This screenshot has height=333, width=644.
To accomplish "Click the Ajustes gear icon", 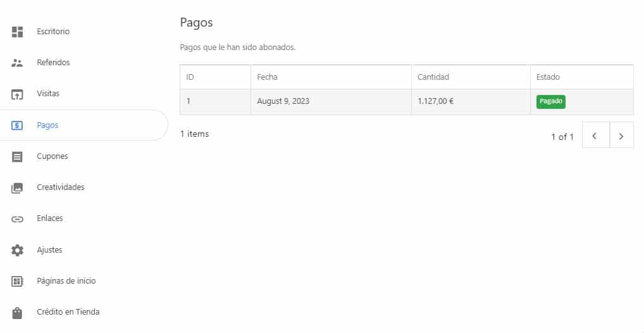I will 17,250.
